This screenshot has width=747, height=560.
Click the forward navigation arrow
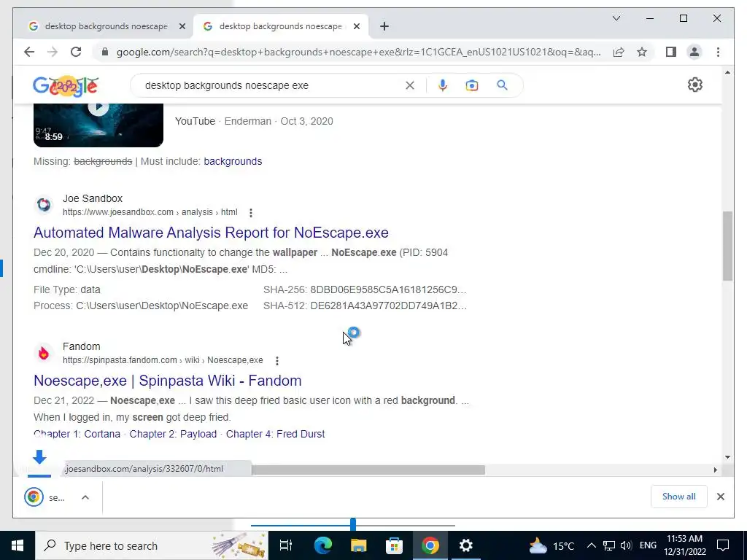point(53,52)
